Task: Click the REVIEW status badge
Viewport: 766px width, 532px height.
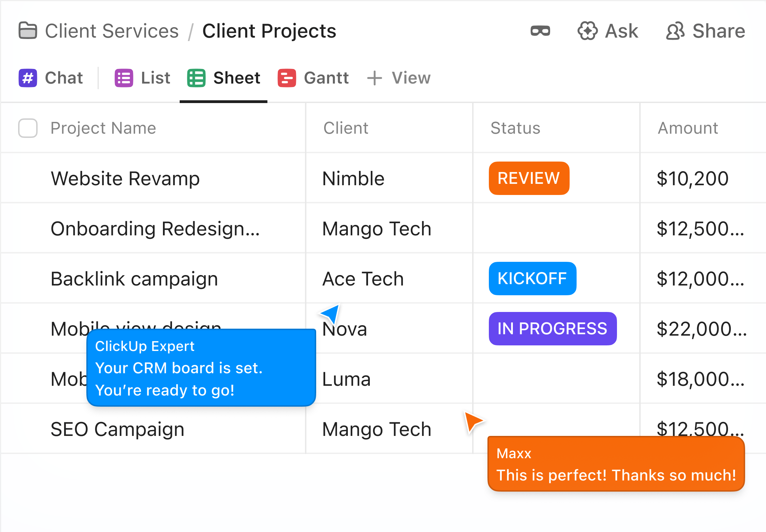Action: tap(529, 178)
